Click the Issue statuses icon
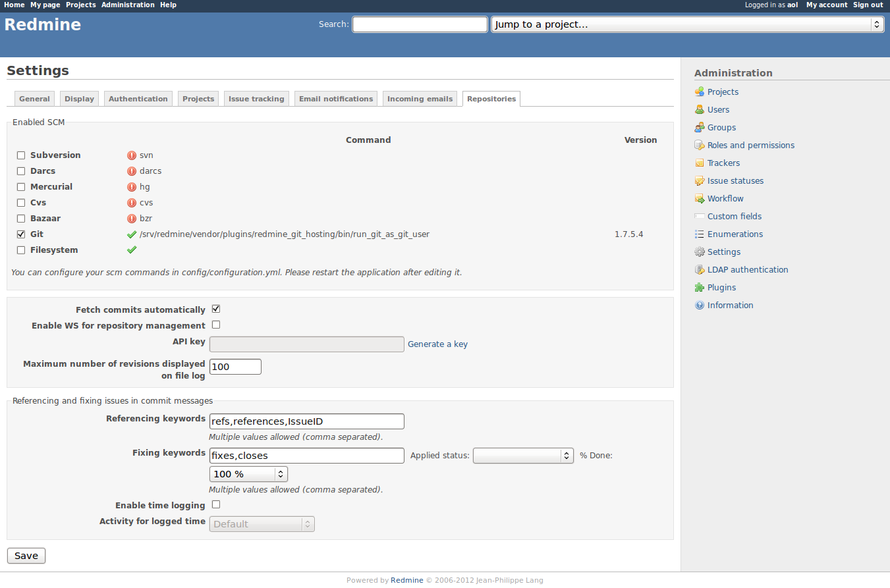 (700, 181)
